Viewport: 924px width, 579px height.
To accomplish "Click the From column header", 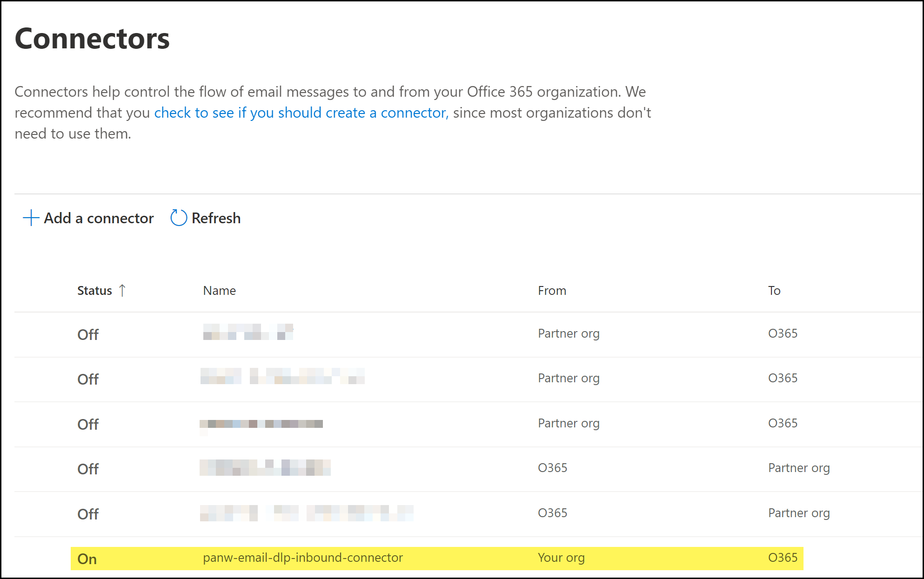I will click(x=552, y=291).
